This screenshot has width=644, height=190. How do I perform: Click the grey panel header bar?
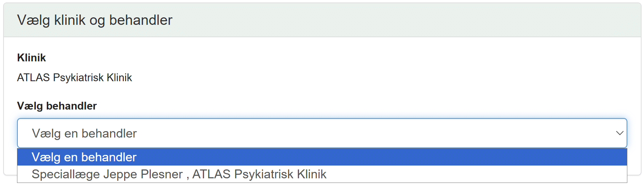pyautogui.click(x=390, y=20)
